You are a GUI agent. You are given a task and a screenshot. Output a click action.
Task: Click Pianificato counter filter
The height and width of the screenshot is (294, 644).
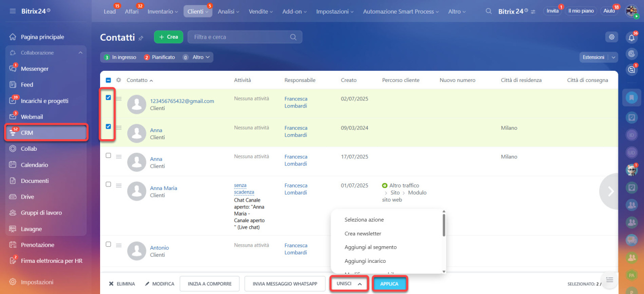[x=159, y=57]
